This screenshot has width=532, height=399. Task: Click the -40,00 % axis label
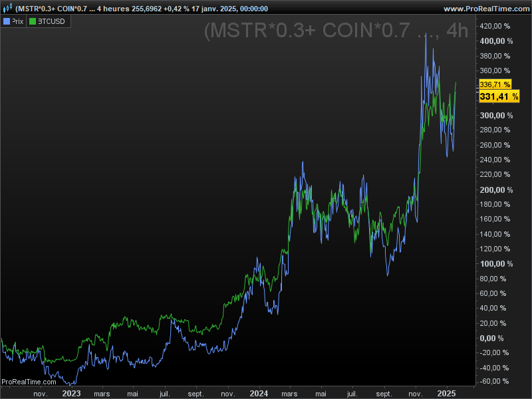[x=494, y=368]
